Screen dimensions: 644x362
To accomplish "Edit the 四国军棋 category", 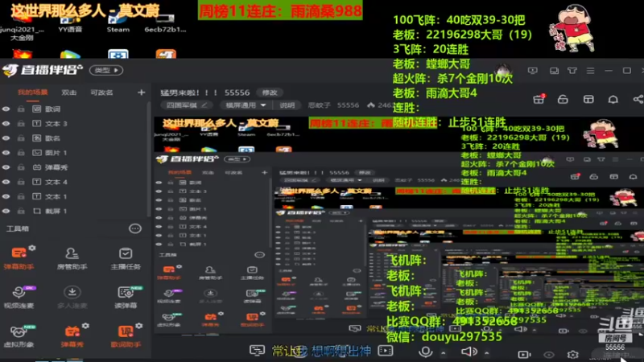I will 186,105.
